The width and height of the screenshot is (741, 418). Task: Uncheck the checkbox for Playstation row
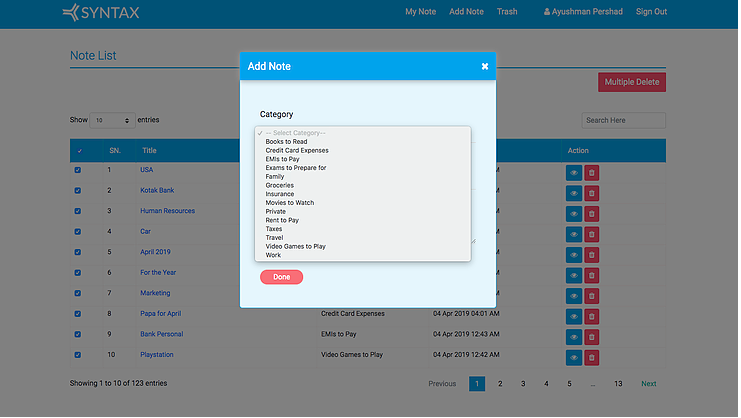[78, 355]
